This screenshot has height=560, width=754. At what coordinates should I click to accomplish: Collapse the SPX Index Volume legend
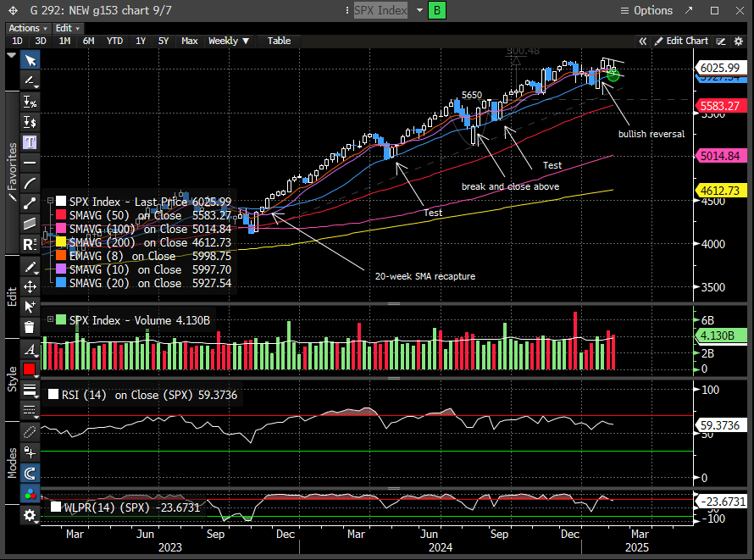pos(50,319)
